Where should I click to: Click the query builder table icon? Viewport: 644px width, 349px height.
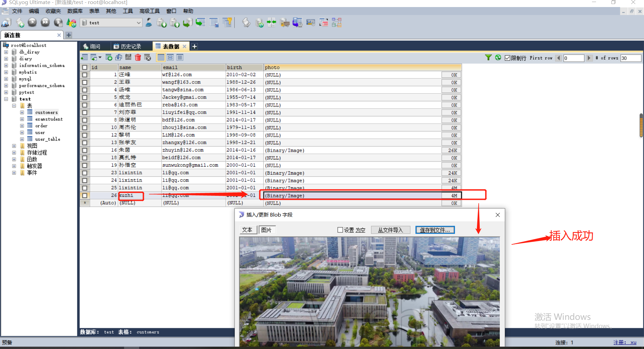pyautogui.click(x=324, y=23)
